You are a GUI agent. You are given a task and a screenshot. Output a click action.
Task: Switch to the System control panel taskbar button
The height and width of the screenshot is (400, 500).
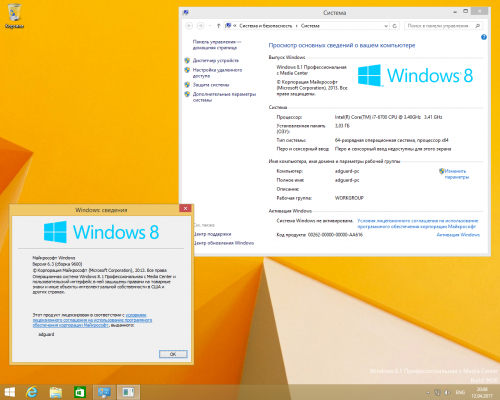[x=104, y=392]
